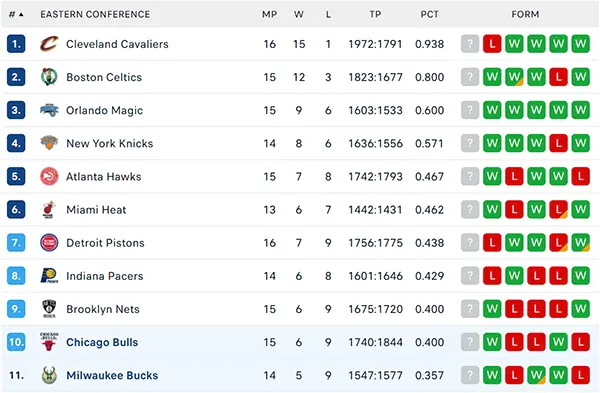
Task: Click the TP column header
Action: click(x=375, y=15)
